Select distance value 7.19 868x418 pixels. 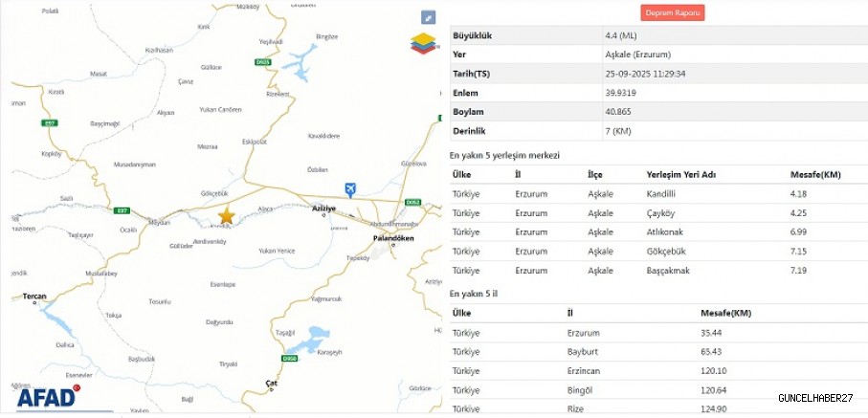[799, 271]
